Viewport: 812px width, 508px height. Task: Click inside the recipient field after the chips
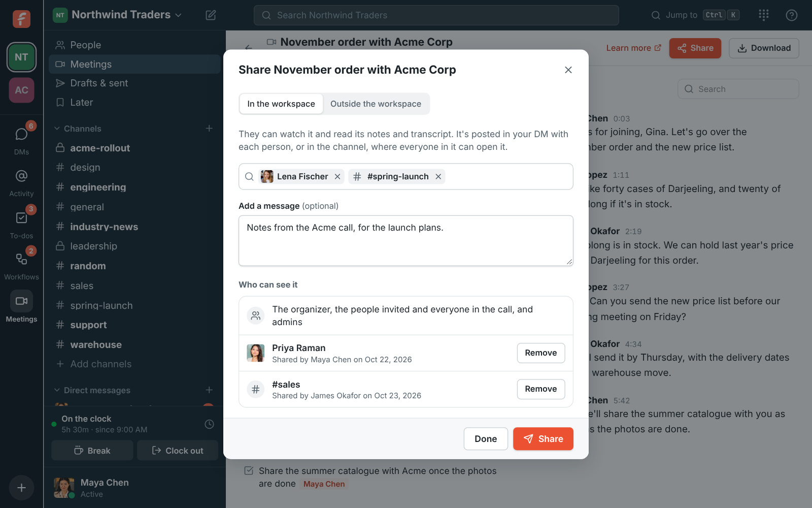click(x=507, y=176)
